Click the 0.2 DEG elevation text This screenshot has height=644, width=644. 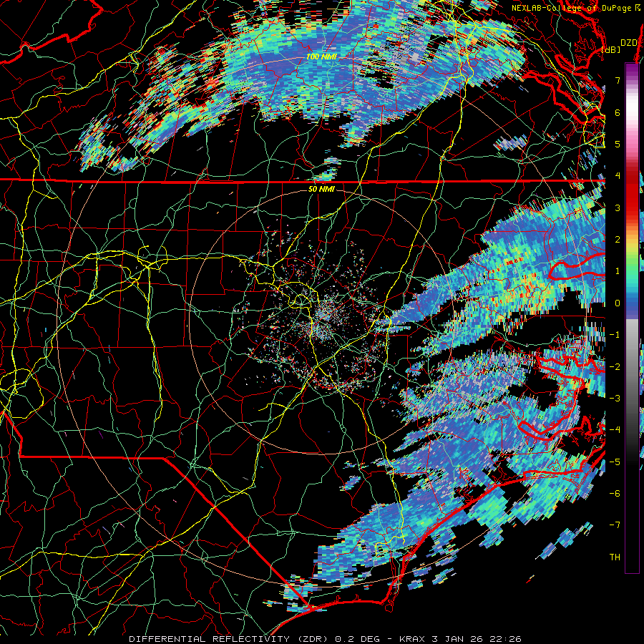point(357,639)
